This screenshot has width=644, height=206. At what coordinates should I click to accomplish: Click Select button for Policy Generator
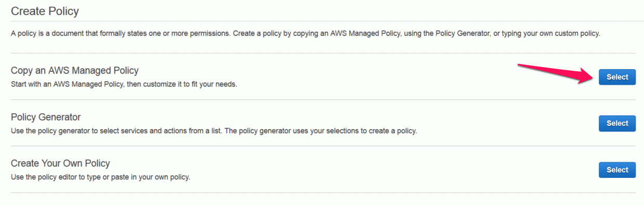point(617,123)
